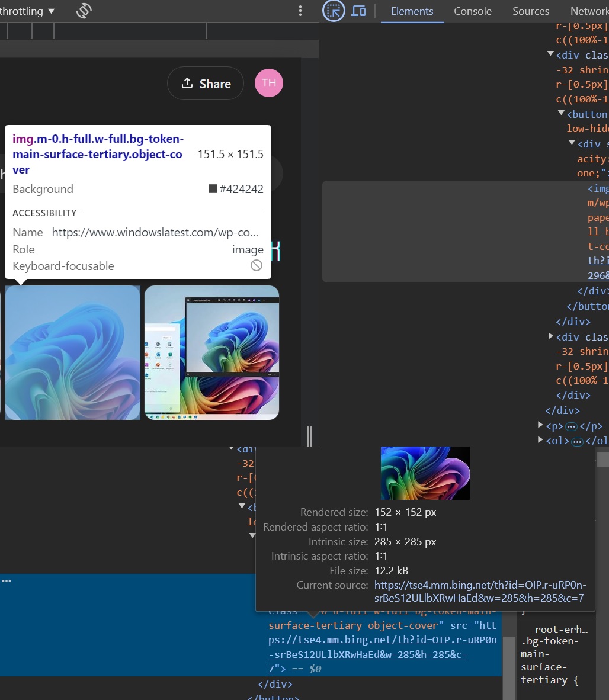Open the Network panel tab
The height and width of the screenshot is (700, 609).
[588, 11]
